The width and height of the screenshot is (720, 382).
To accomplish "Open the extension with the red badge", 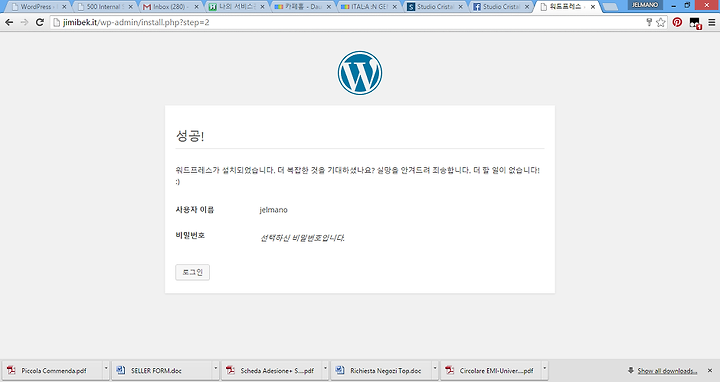I will (x=695, y=23).
